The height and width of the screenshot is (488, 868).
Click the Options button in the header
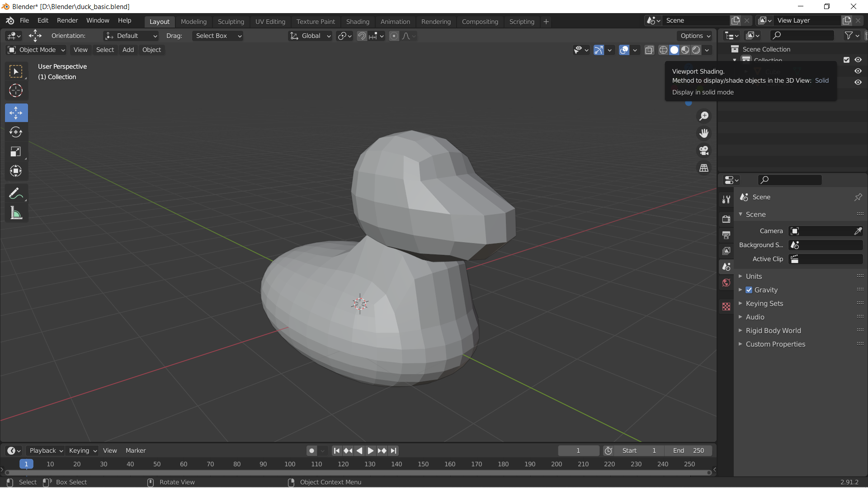click(x=694, y=36)
